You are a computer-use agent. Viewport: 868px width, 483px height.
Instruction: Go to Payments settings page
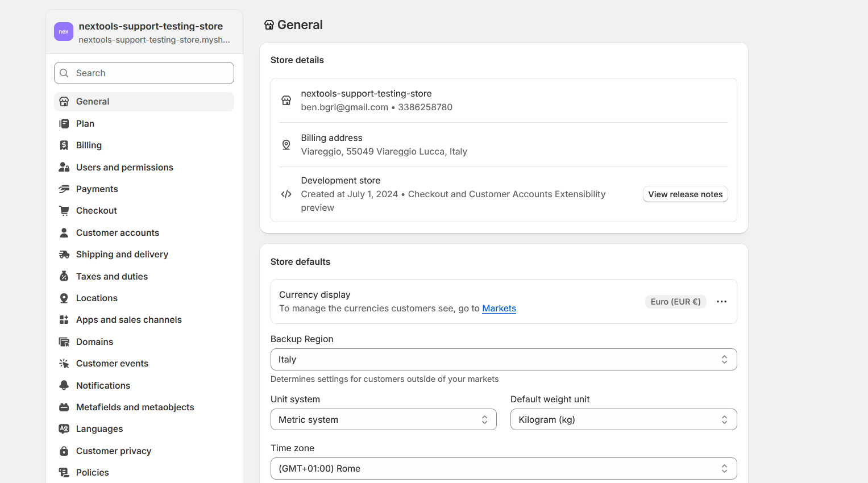pos(97,189)
